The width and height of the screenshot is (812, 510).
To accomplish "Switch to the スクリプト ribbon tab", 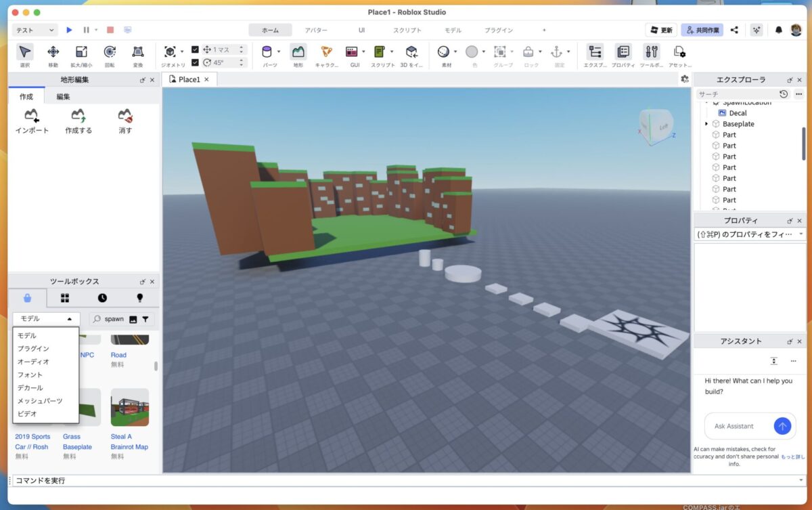I will (407, 30).
